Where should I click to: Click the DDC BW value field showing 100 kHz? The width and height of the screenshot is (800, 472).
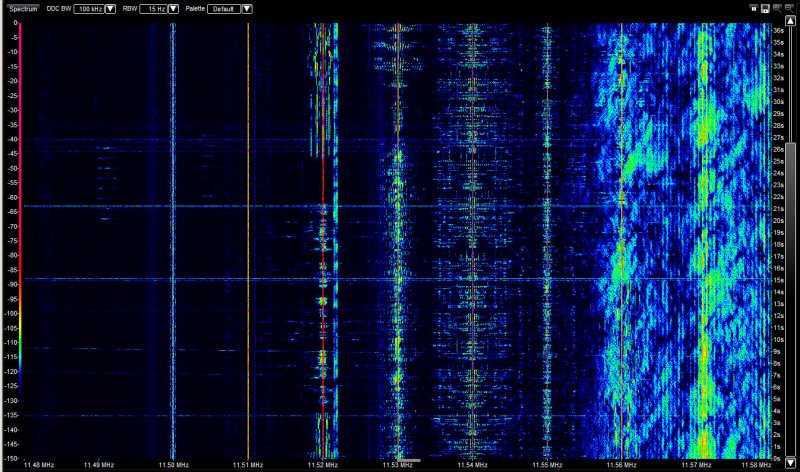coord(89,9)
